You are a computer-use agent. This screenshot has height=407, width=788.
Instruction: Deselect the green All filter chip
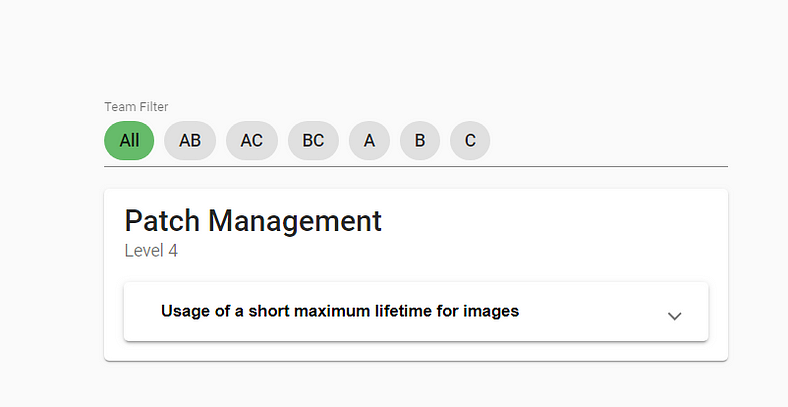click(129, 140)
